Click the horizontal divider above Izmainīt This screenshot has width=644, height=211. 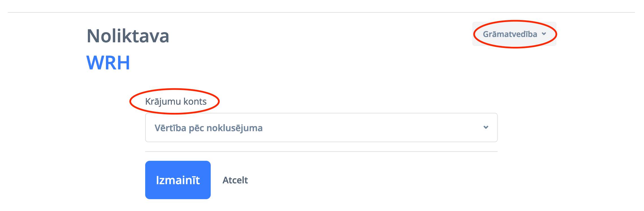click(321, 151)
